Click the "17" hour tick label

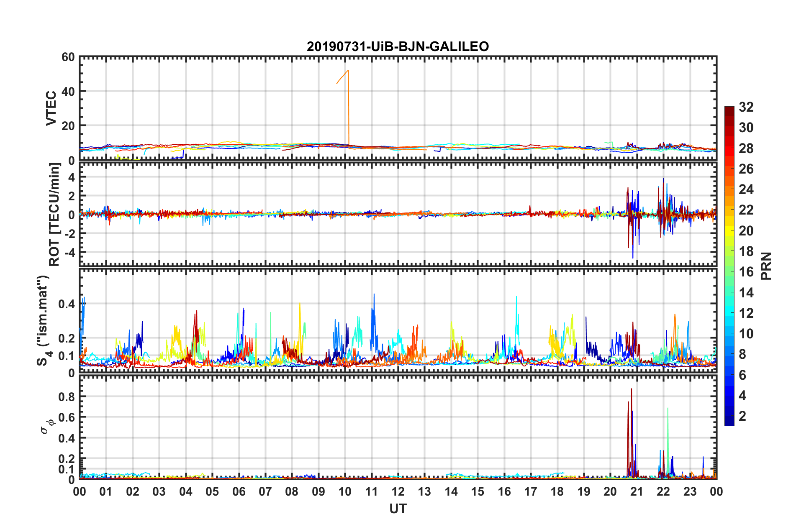pyautogui.click(x=531, y=491)
